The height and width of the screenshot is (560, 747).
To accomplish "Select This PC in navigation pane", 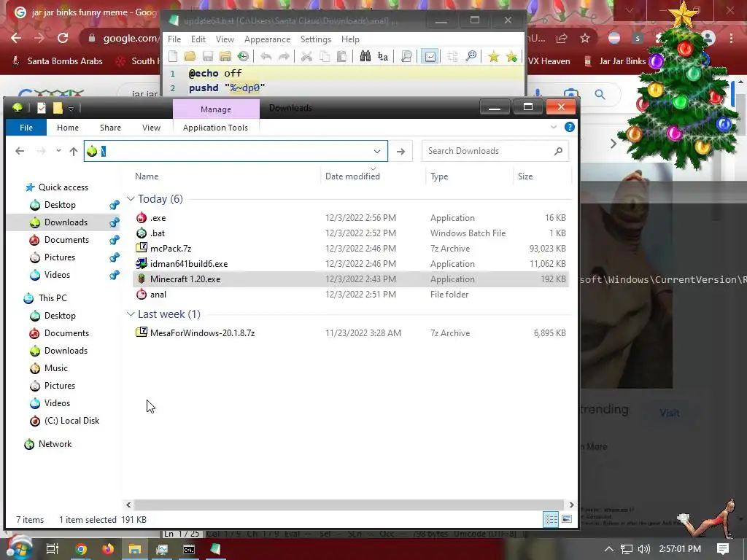I will pyautogui.click(x=53, y=297).
